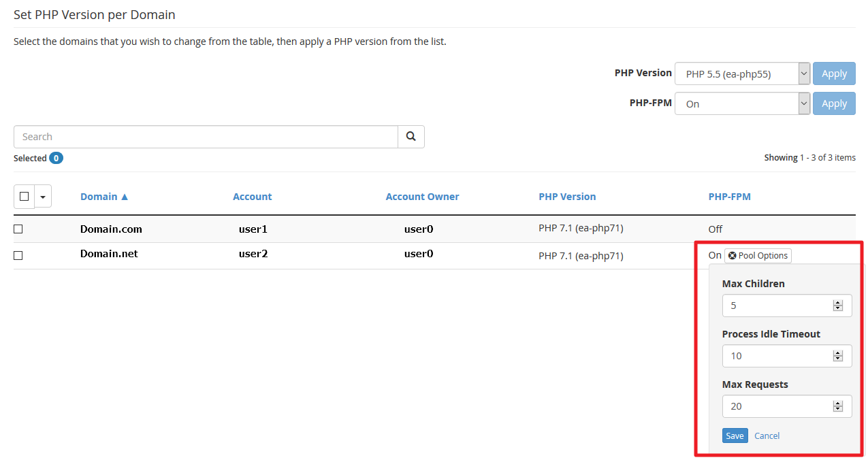Image resolution: width=868 pixels, height=460 pixels.
Task: Increment Max Requests using the stepper arrows
Action: point(837,403)
